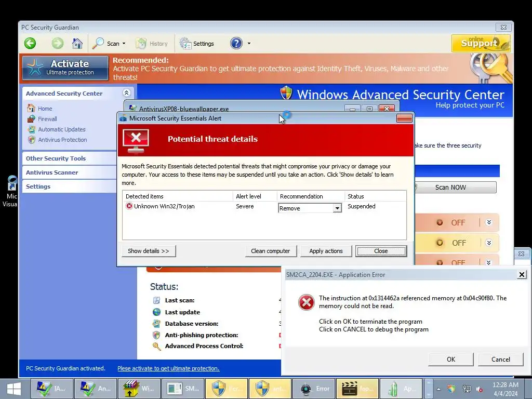Click the blue Help question-mark icon

click(236, 44)
